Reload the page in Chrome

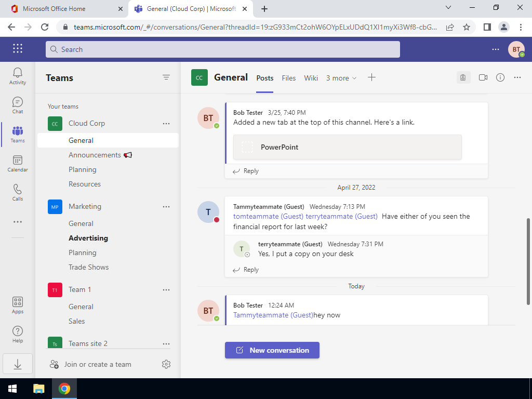coord(45,27)
